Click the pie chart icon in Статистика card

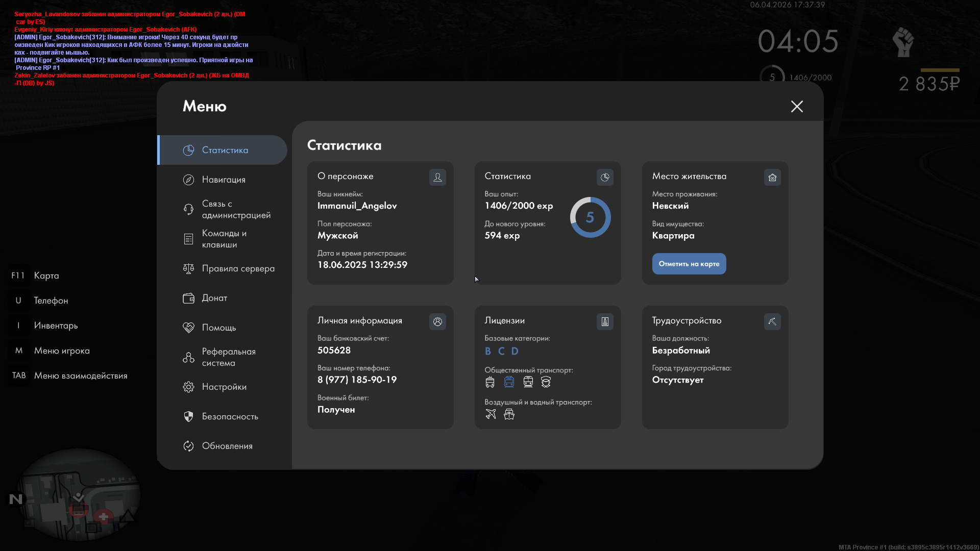(x=605, y=177)
